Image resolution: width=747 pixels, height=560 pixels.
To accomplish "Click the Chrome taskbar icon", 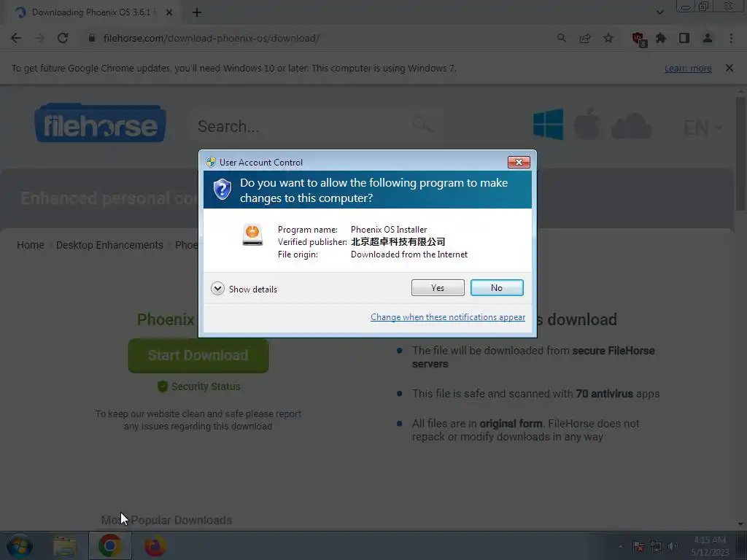I will click(109, 546).
